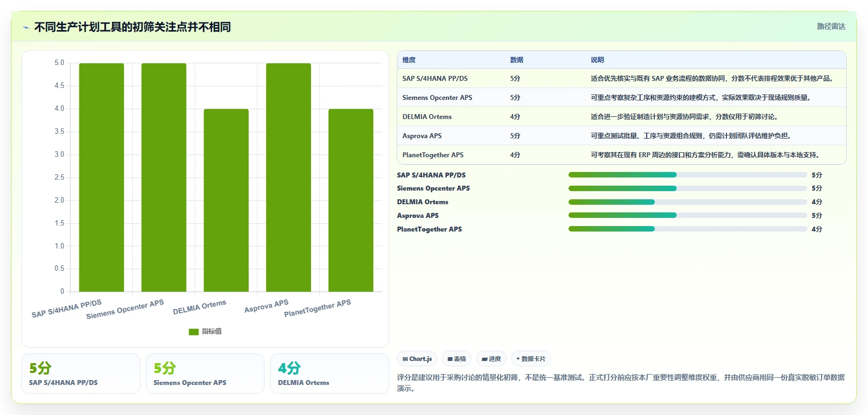The image size is (868, 415).
Task: Pick the Asprova APS bar in the chart
Action: pyautogui.click(x=289, y=177)
